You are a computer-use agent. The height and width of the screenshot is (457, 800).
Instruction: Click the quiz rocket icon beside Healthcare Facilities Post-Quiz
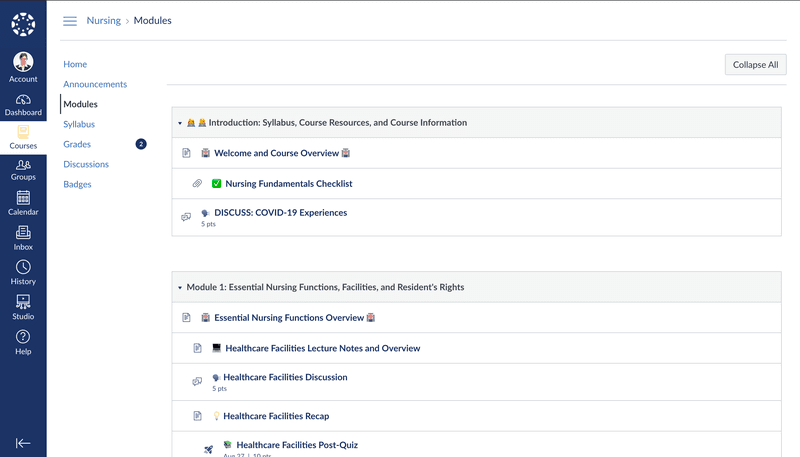209,449
